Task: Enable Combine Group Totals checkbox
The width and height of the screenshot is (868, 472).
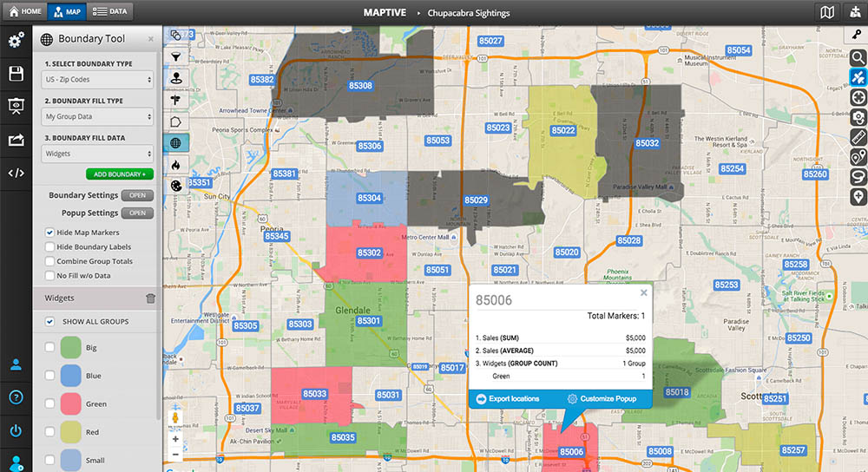Action: click(49, 261)
